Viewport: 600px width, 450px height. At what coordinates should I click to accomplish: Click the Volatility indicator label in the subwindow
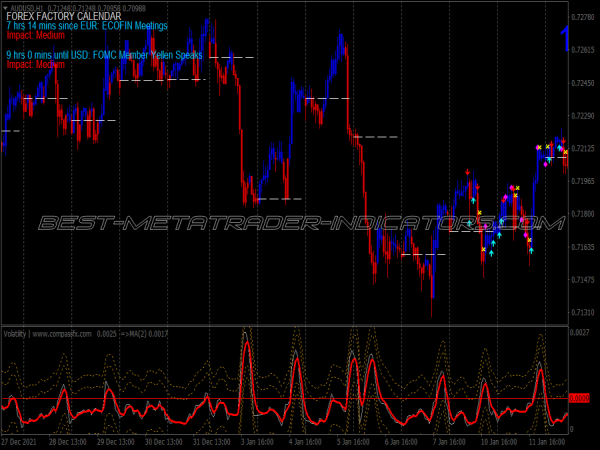pos(86,334)
